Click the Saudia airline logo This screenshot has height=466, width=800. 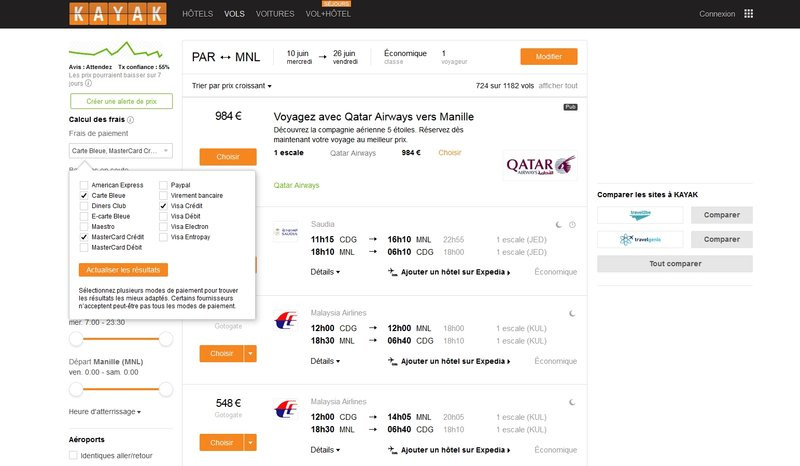(x=286, y=232)
